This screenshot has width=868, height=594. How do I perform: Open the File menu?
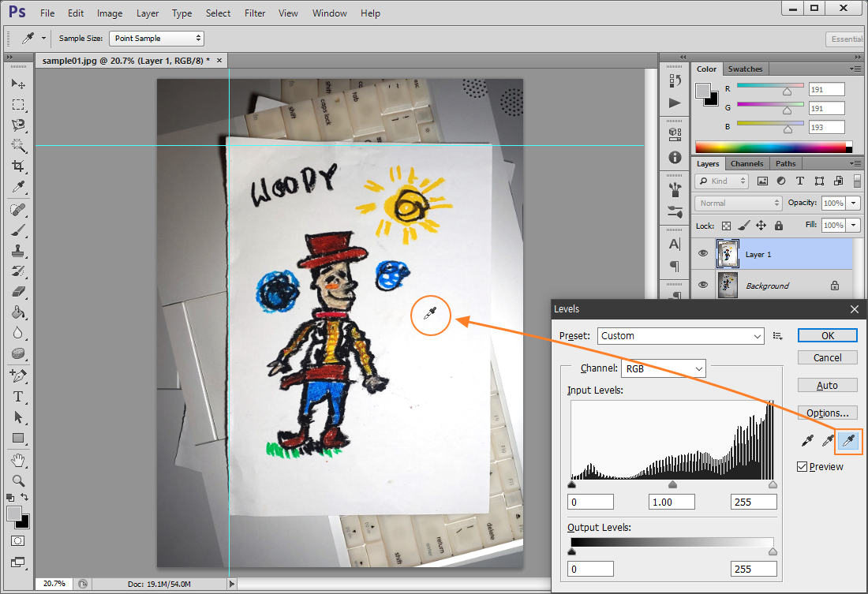click(47, 13)
